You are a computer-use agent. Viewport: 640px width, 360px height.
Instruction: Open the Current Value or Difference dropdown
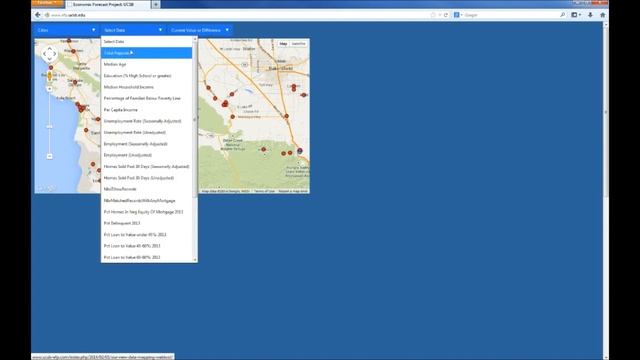200,30
